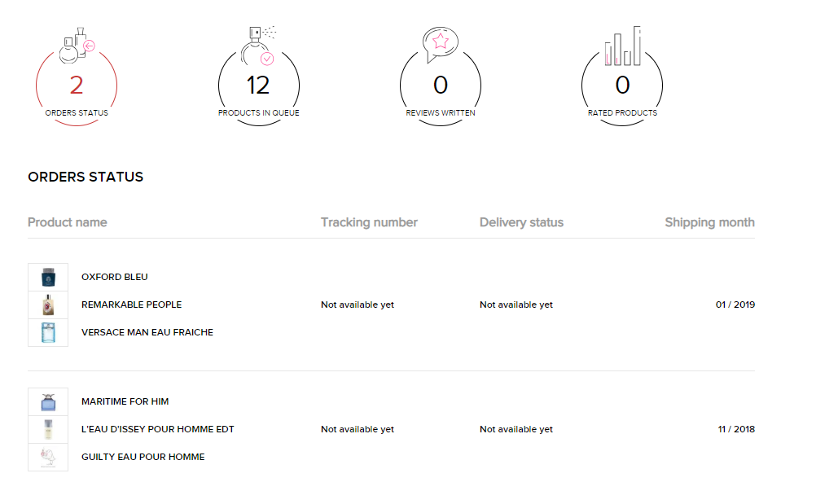Click the Delivery status column header

click(521, 222)
